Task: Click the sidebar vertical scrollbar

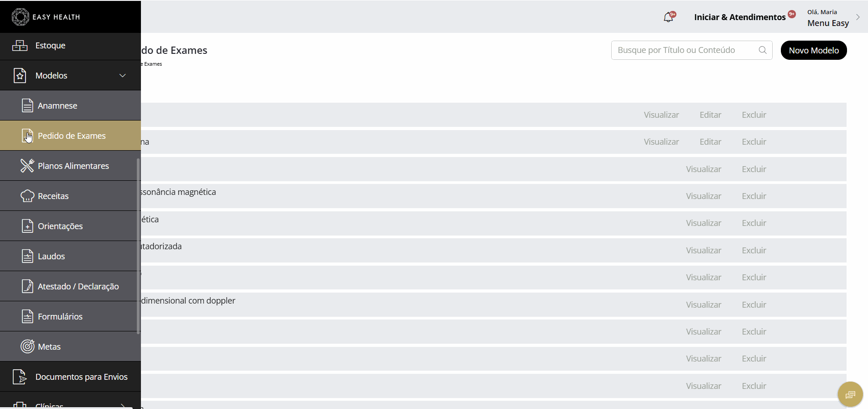Action: click(138, 246)
